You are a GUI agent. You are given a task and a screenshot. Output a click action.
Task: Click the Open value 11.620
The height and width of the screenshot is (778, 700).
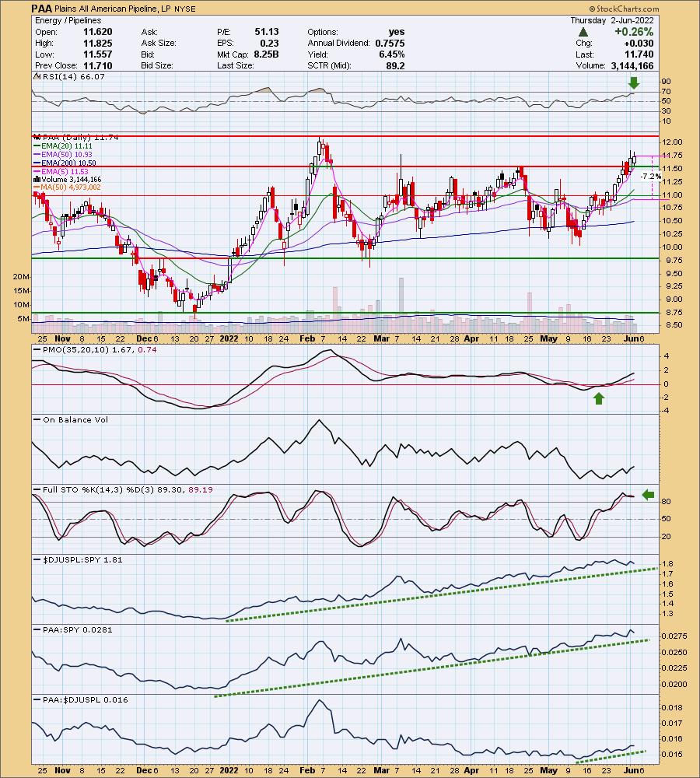[x=97, y=32]
